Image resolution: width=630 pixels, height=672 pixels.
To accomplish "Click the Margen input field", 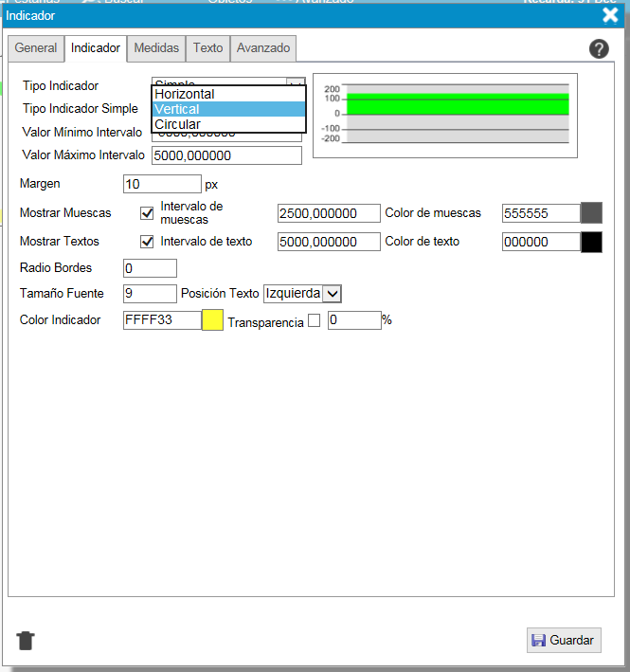I will pos(162,184).
